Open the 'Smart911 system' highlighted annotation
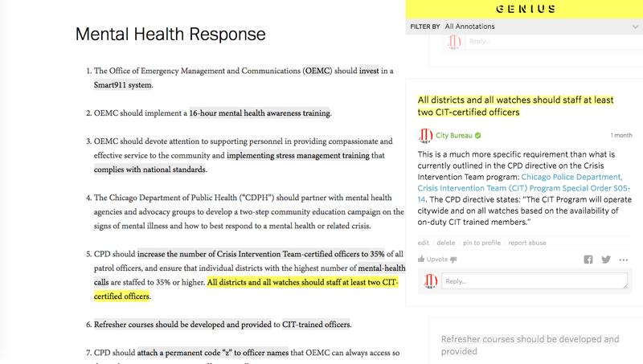643x364 pixels. click(x=123, y=85)
